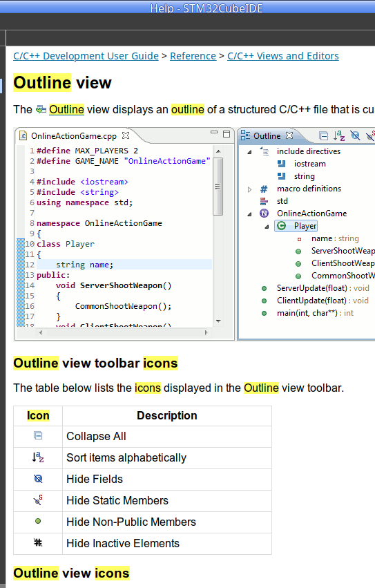Open the C/C++ Development User Guide link

coord(86,56)
